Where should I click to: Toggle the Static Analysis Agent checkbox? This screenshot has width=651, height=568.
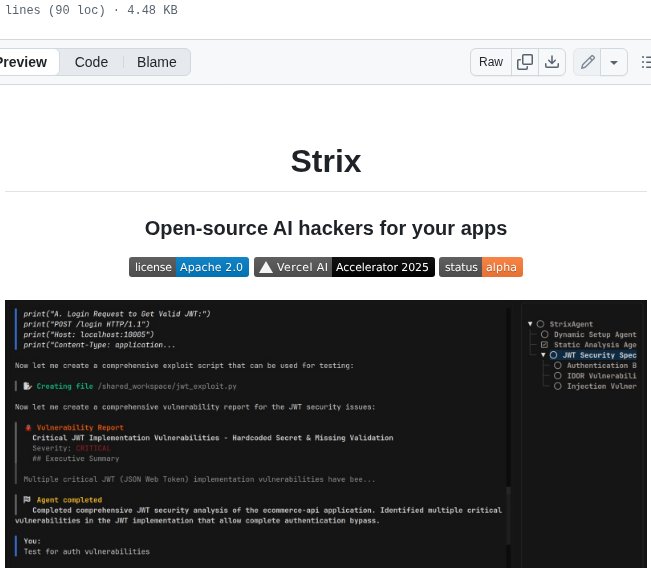click(545, 344)
